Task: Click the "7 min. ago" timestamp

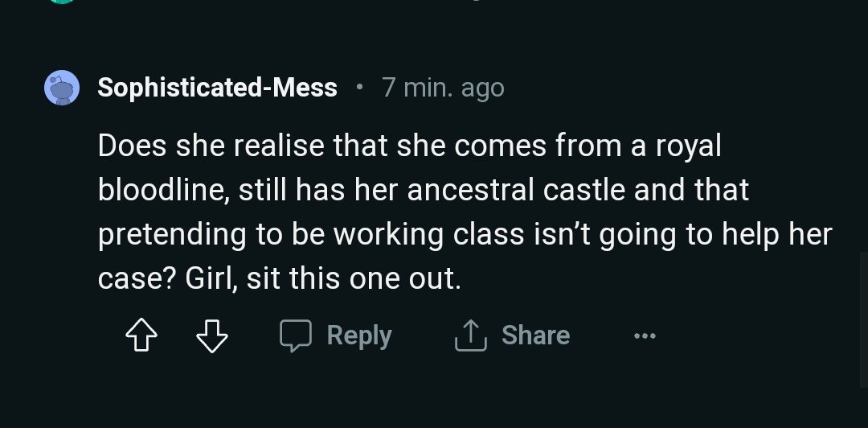Action: tap(443, 88)
